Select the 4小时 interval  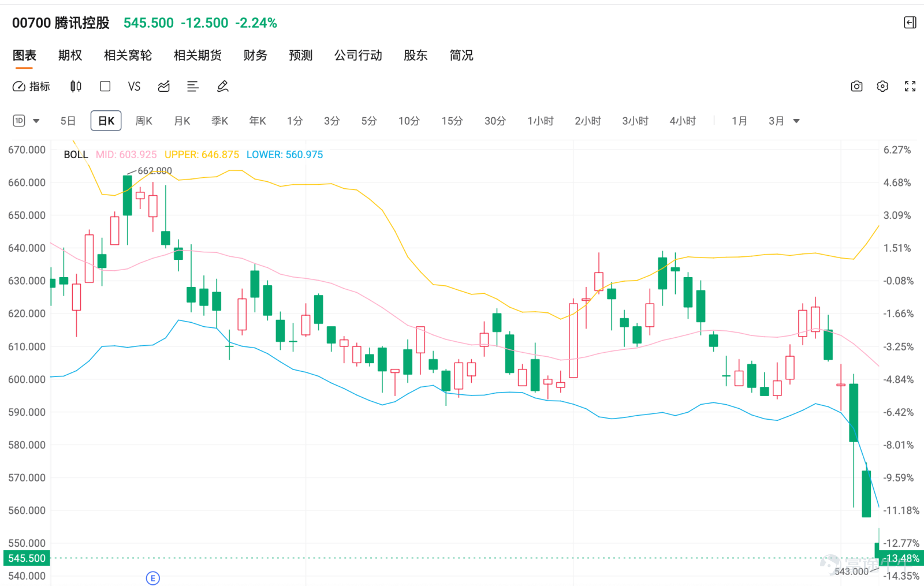point(683,121)
